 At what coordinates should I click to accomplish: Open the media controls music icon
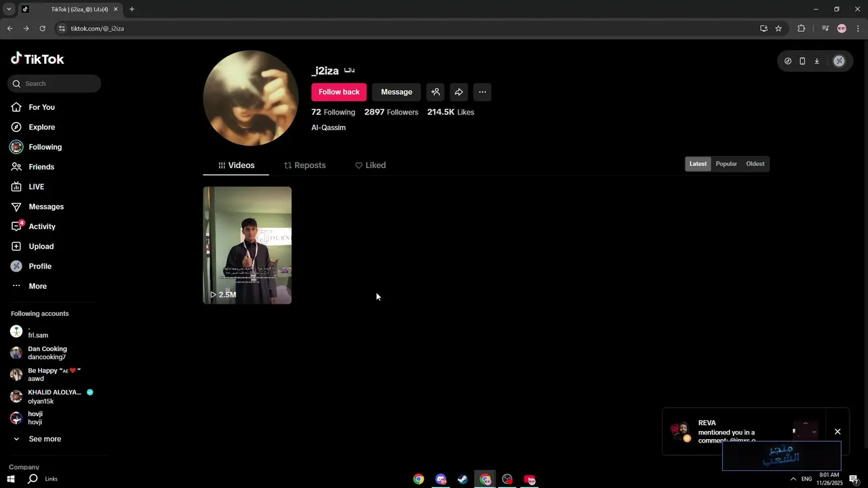pos(825,28)
